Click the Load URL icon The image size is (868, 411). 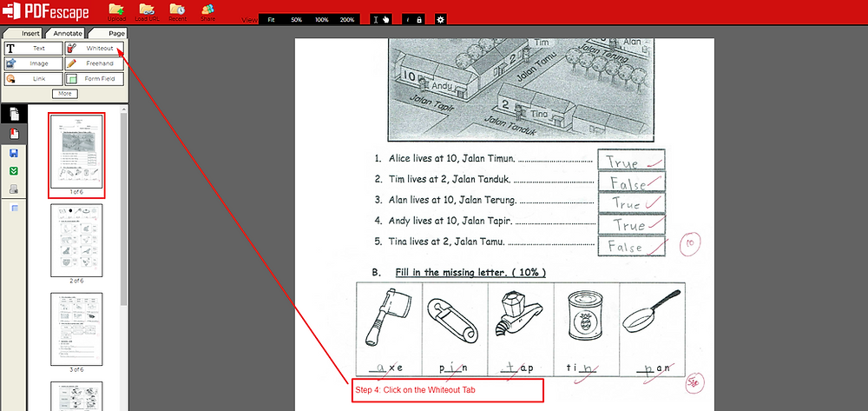[147, 11]
